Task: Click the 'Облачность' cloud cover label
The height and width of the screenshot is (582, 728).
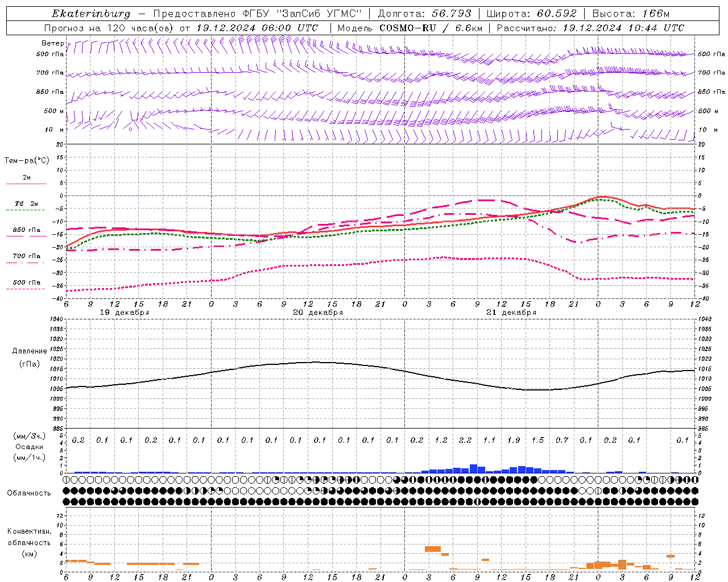Action: [29, 493]
